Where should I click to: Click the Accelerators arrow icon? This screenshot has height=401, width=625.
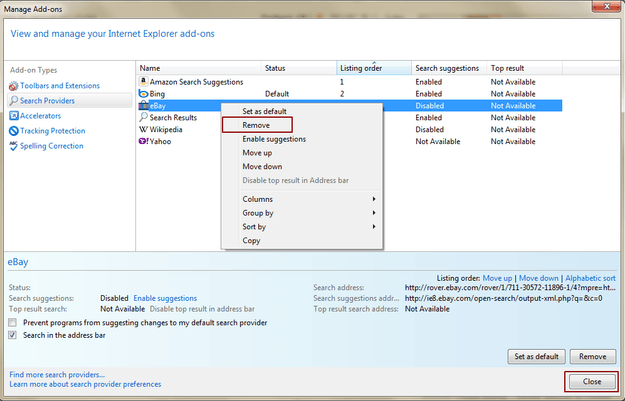point(14,116)
